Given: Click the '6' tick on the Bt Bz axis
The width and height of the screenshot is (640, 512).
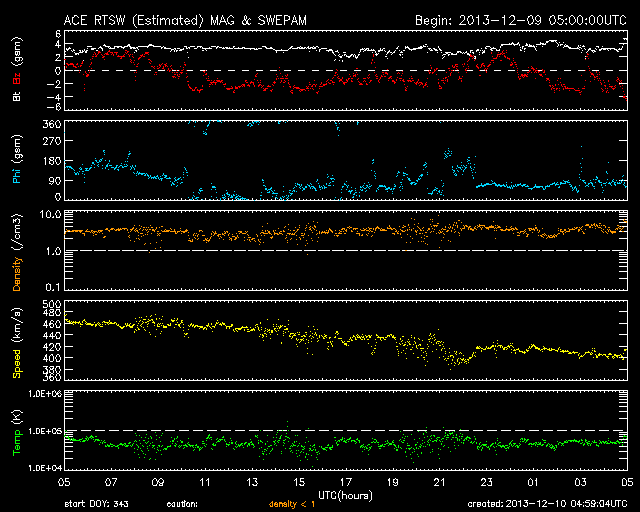Looking at the screenshot, I should point(58,33).
